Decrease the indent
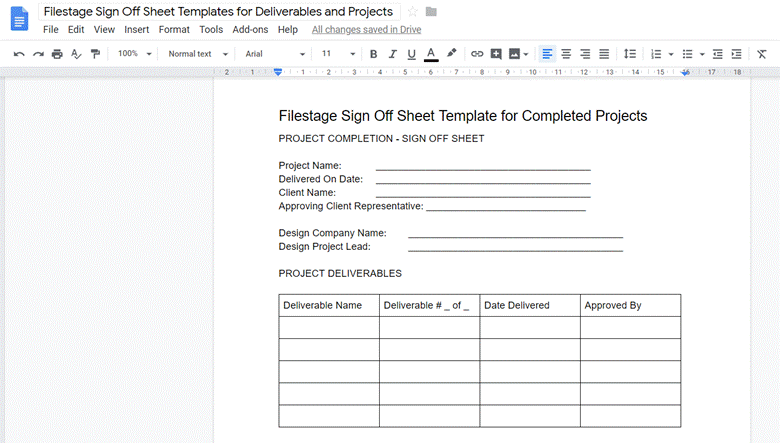 [717, 54]
